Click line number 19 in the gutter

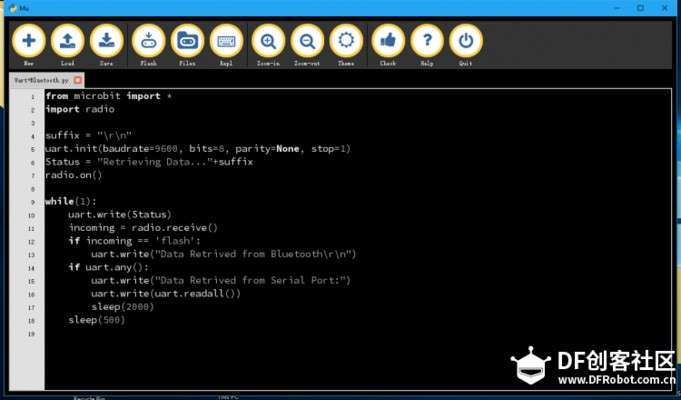pyautogui.click(x=32, y=333)
